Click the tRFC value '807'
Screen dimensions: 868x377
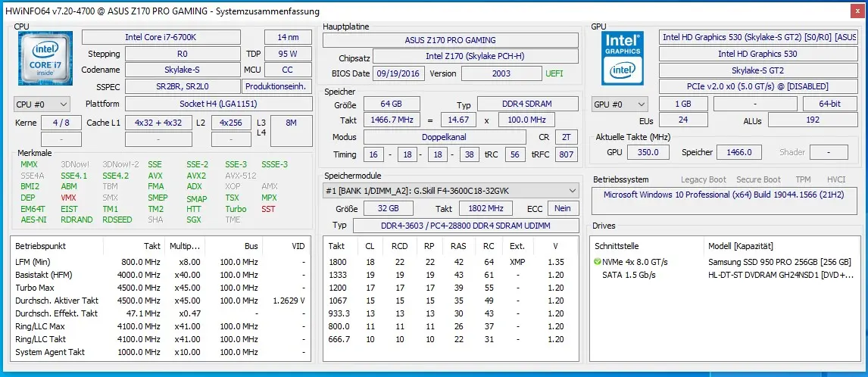[x=567, y=154]
